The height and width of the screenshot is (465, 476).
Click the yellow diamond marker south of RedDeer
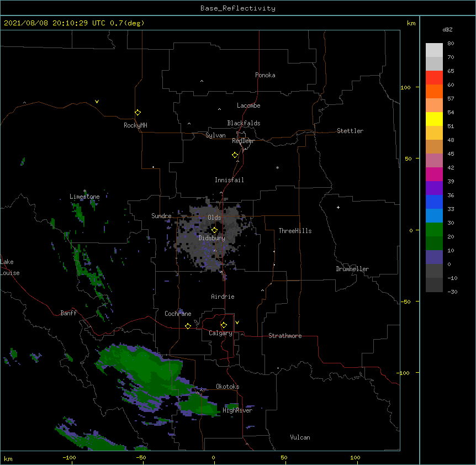[x=235, y=155]
